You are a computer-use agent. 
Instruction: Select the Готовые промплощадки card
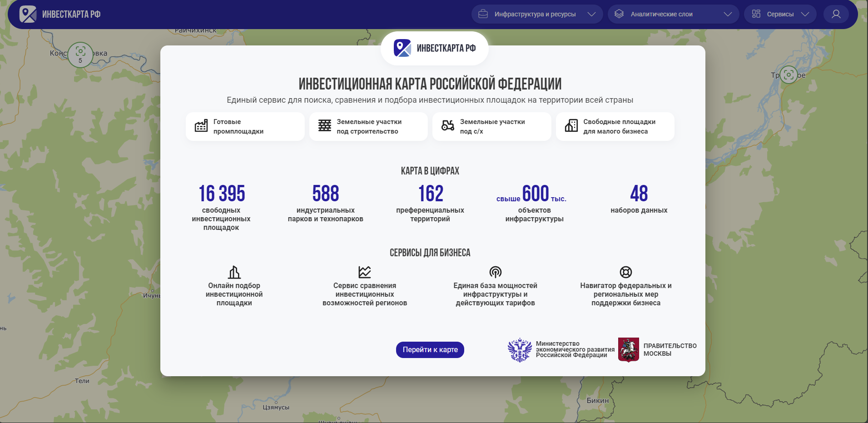(245, 126)
